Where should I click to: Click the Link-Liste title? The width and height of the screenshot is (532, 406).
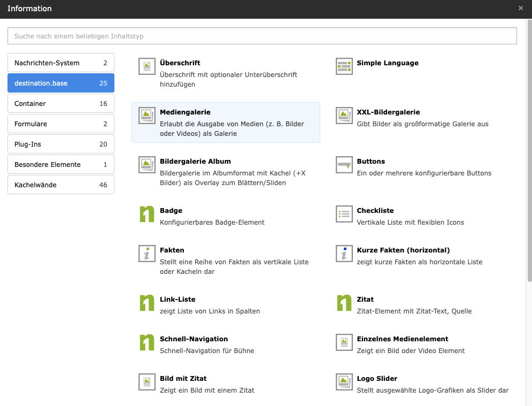pyautogui.click(x=178, y=300)
